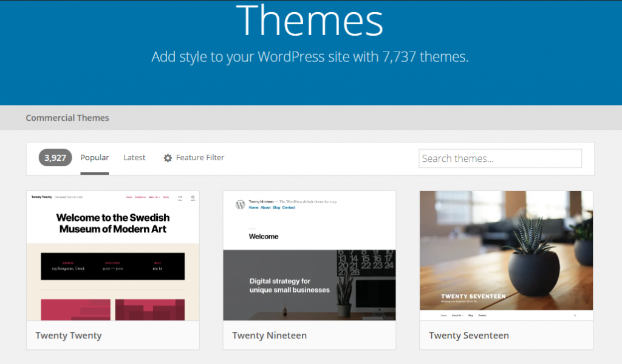Switch to the Latest tab
This screenshot has width=622, height=364.
click(134, 158)
